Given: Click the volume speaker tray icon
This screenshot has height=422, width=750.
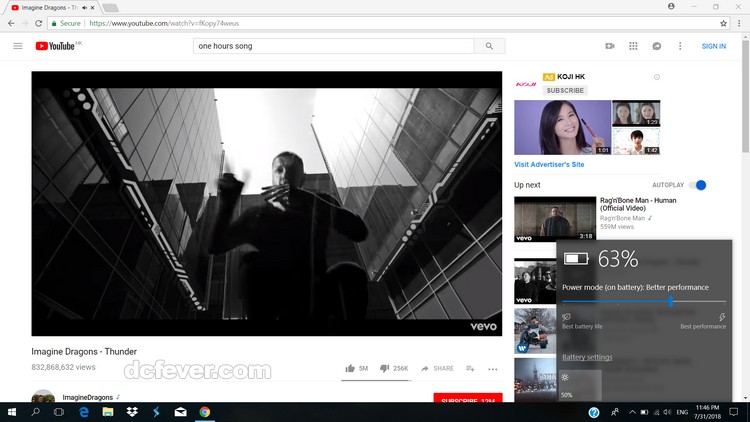Looking at the screenshot, I should point(668,412).
